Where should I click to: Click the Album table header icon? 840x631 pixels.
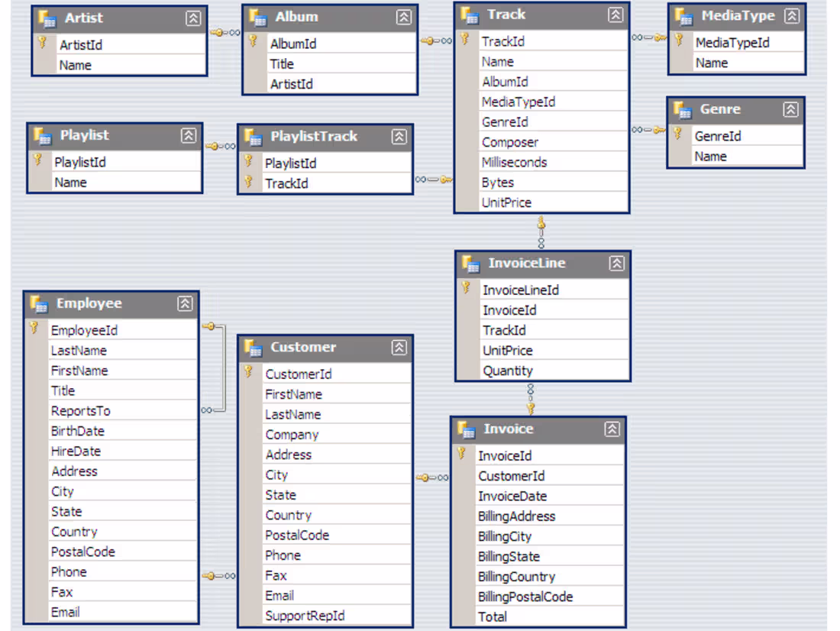click(262, 16)
